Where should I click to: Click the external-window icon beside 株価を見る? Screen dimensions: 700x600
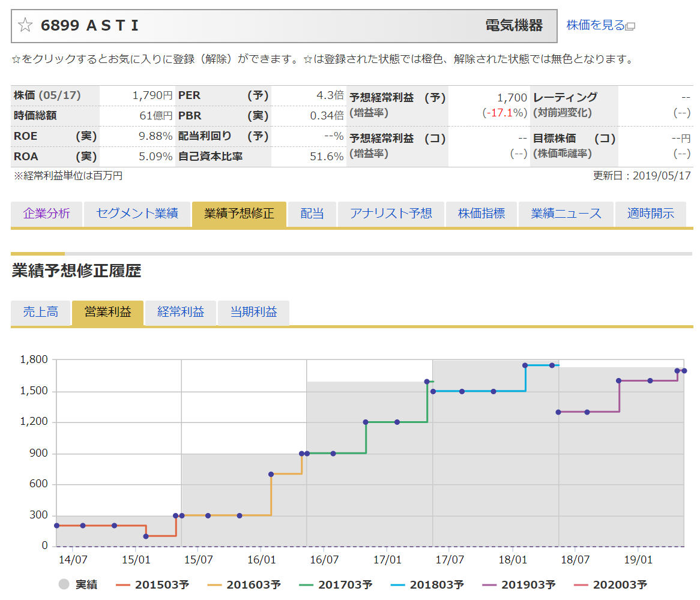pyautogui.click(x=630, y=27)
